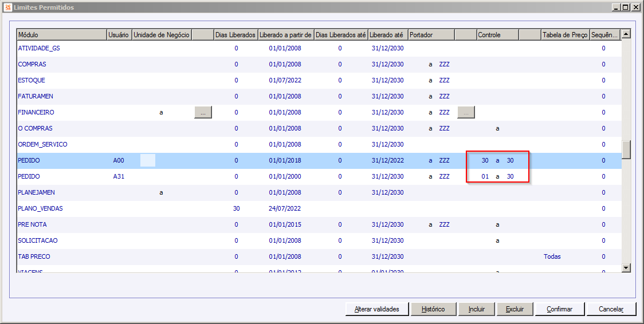This screenshot has width=644, height=324.
Task: Click the Sequên... column header
Action: click(604, 35)
